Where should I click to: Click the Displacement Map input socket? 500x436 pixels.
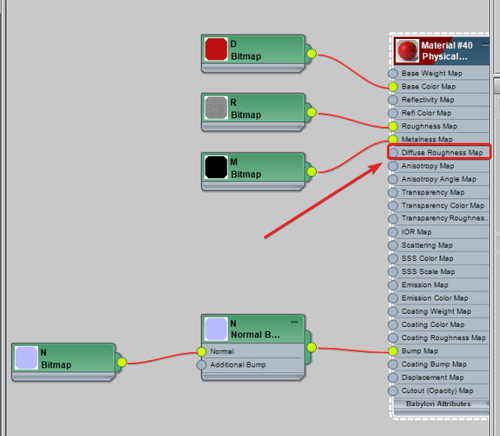[x=393, y=378]
